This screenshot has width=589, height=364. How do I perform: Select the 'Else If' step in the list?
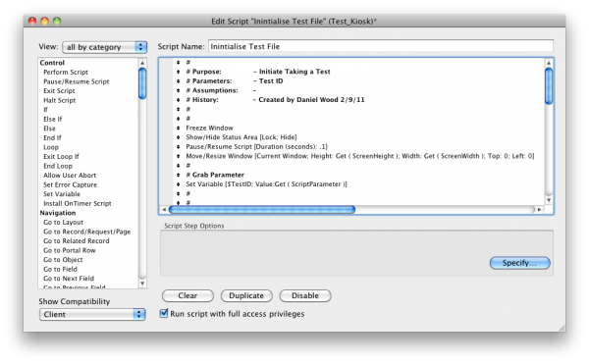tap(53, 119)
